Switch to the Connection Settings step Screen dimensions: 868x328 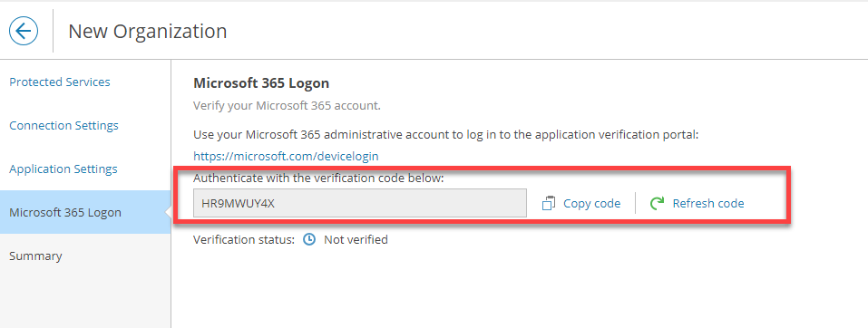click(63, 126)
